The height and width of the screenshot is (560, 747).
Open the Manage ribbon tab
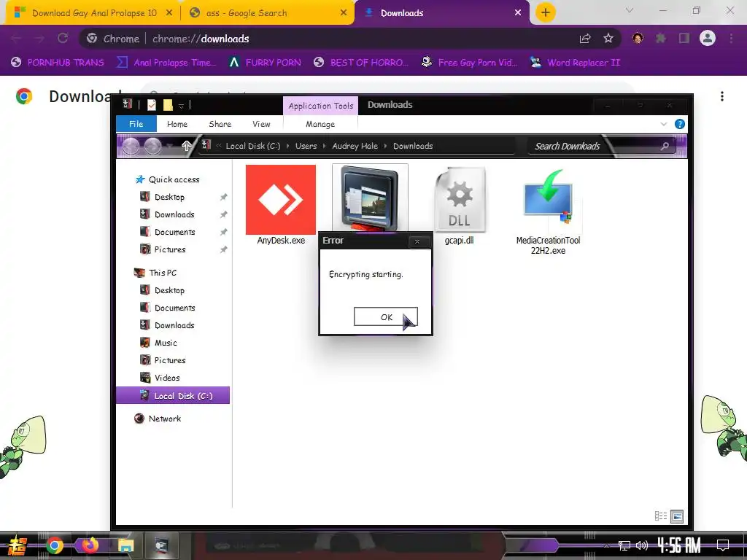(320, 124)
